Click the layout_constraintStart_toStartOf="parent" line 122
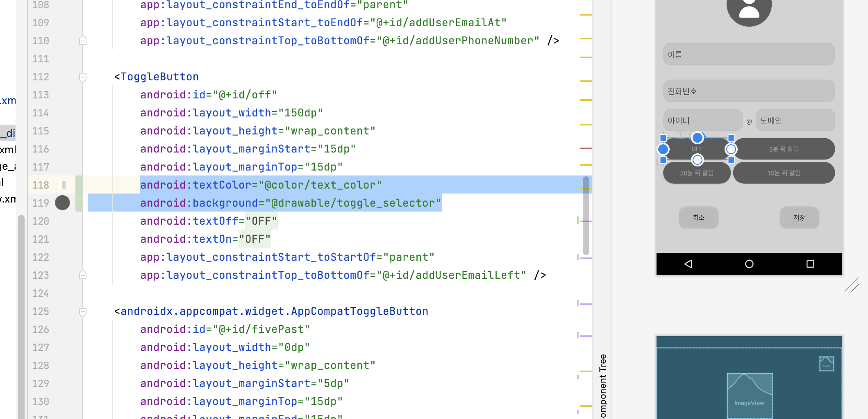This screenshot has width=868, height=419. [x=287, y=257]
